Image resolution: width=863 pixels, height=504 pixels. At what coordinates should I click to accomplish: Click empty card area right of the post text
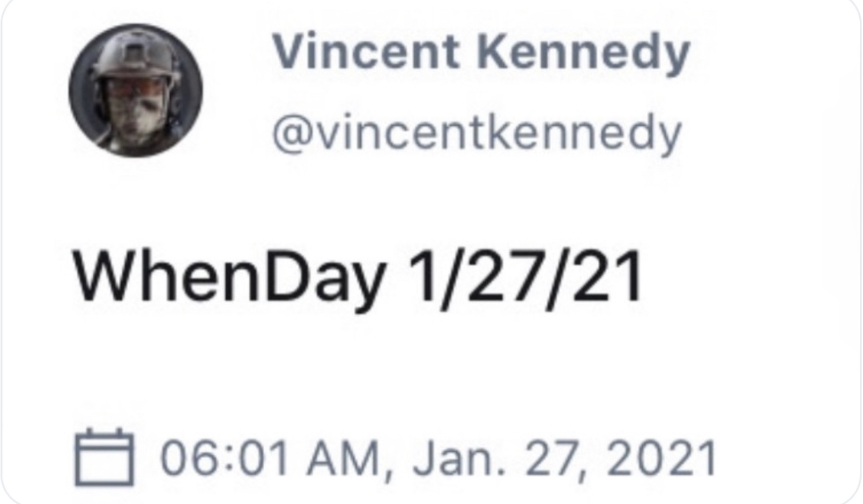pos(750,280)
